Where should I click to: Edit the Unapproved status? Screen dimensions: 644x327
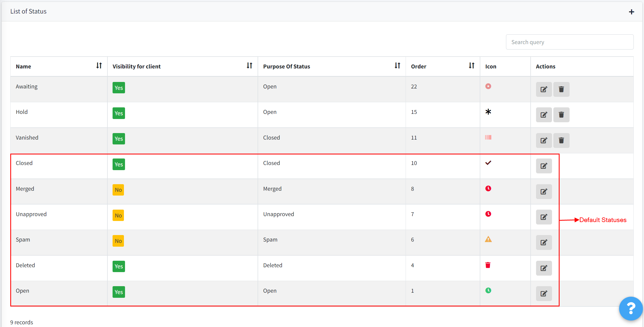[x=544, y=217]
